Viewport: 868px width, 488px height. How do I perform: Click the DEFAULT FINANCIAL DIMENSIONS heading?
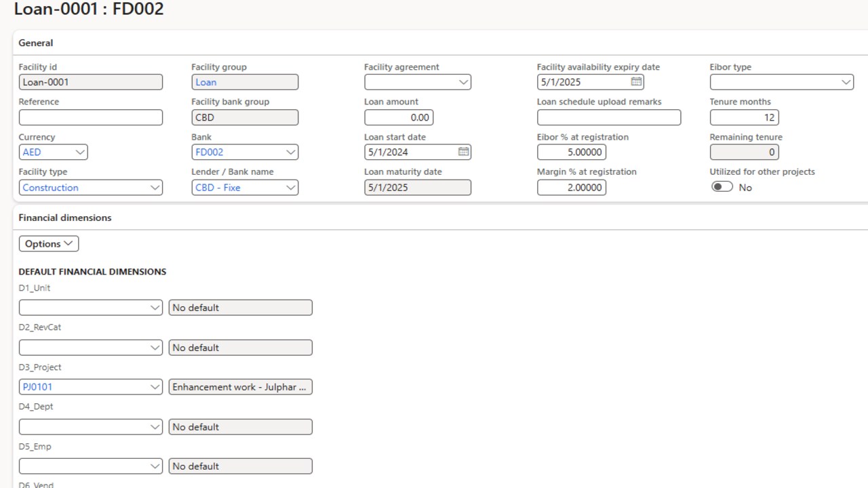pyautogui.click(x=92, y=271)
